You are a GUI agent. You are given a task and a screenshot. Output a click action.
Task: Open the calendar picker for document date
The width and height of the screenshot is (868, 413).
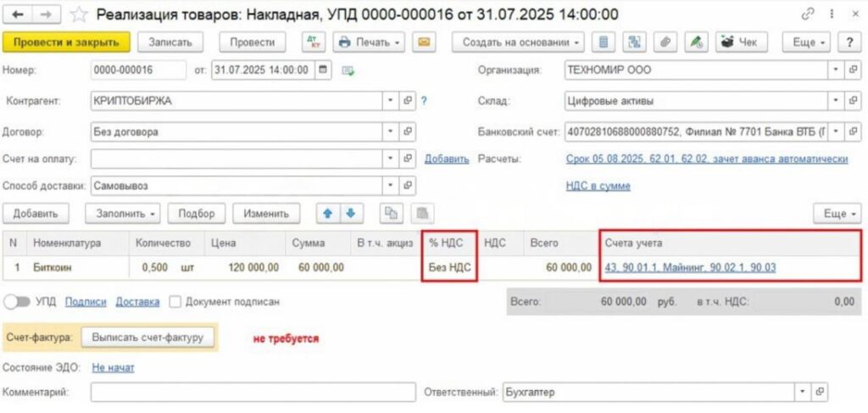tap(323, 70)
